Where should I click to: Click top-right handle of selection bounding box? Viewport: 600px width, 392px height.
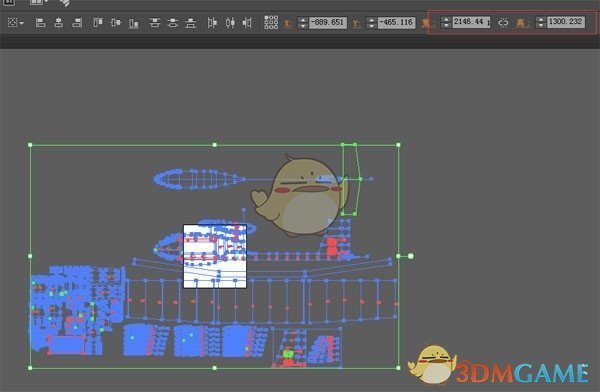[x=398, y=145]
